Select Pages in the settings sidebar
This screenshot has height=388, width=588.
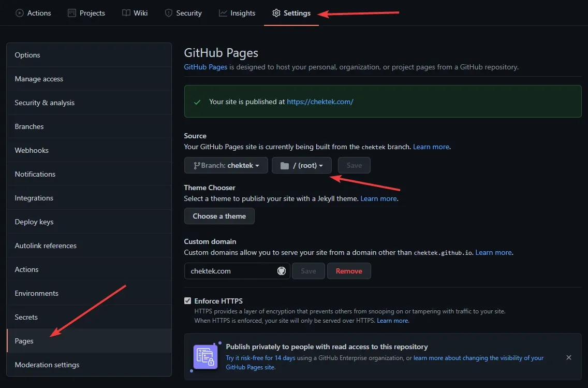(24, 341)
